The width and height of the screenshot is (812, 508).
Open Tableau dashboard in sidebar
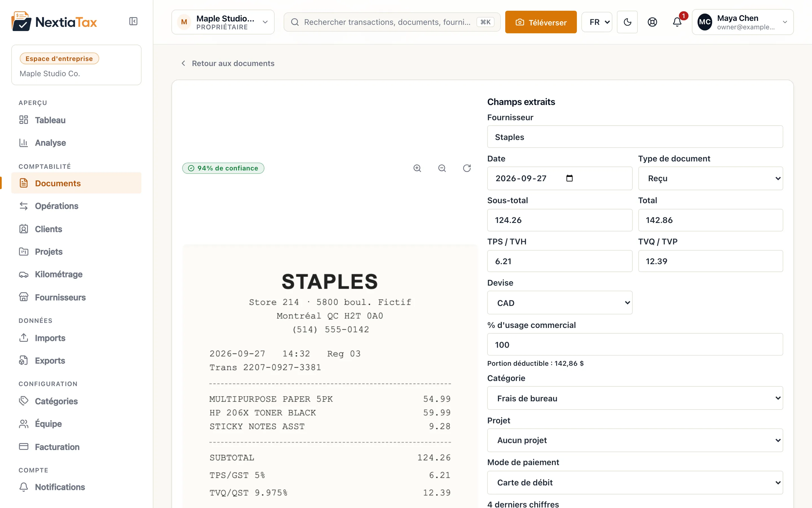(x=76, y=120)
